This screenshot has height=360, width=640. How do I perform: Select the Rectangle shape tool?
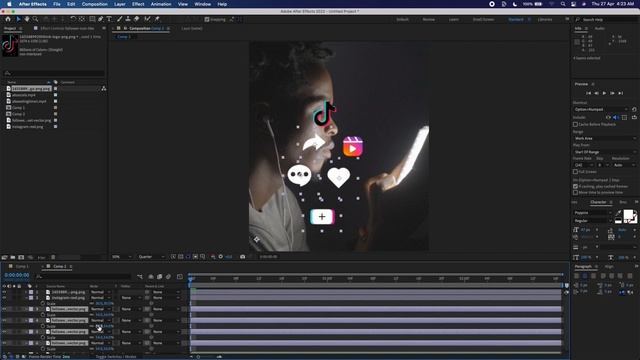click(x=92, y=19)
